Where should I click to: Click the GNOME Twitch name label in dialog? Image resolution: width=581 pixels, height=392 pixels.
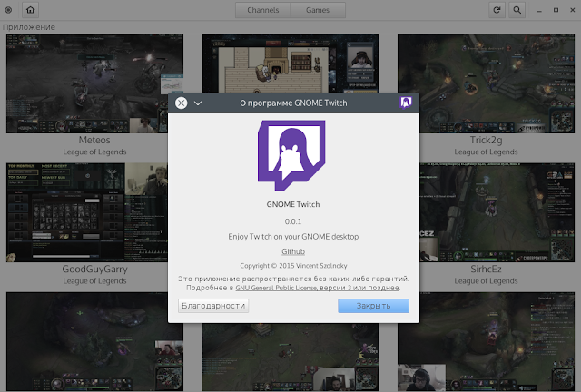point(293,204)
